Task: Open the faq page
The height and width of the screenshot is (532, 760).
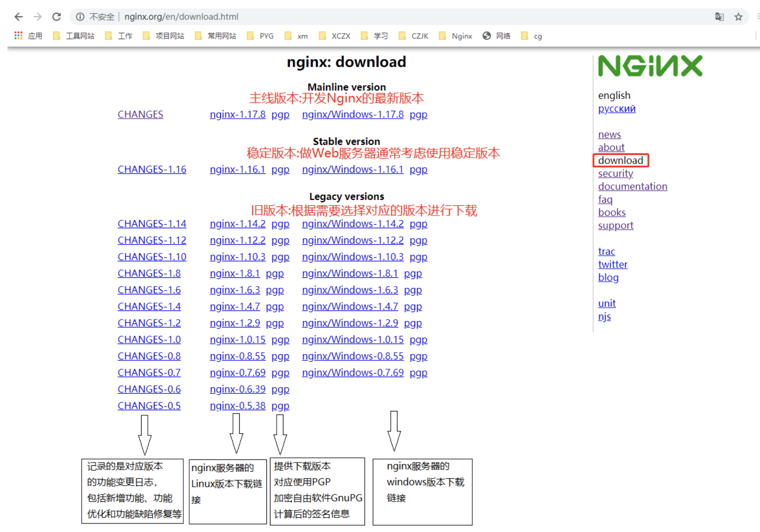Action: [605, 200]
